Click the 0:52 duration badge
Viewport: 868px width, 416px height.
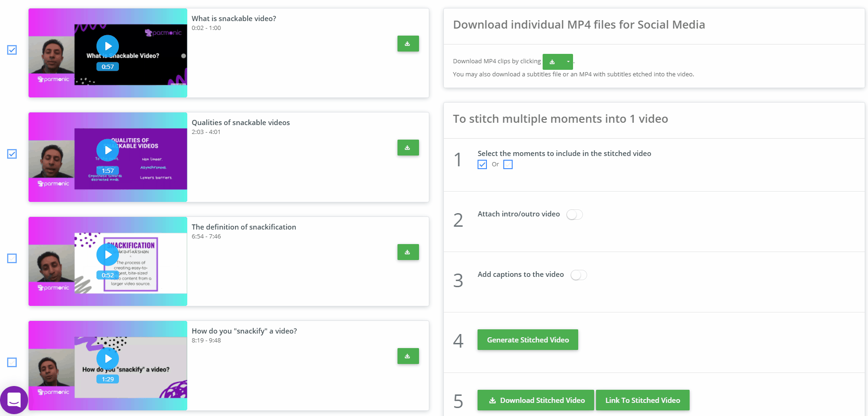(108, 275)
